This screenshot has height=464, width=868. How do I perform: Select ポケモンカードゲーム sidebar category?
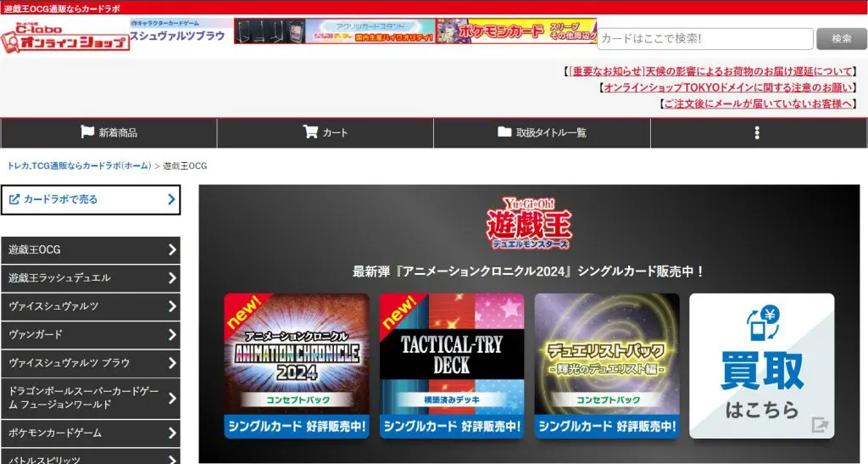(x=90, y=433)
